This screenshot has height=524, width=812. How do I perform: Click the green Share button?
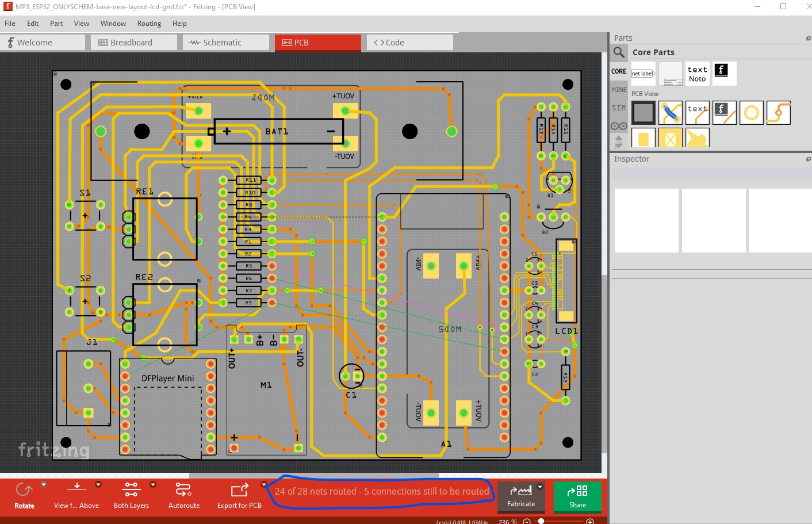pos(577,496)
